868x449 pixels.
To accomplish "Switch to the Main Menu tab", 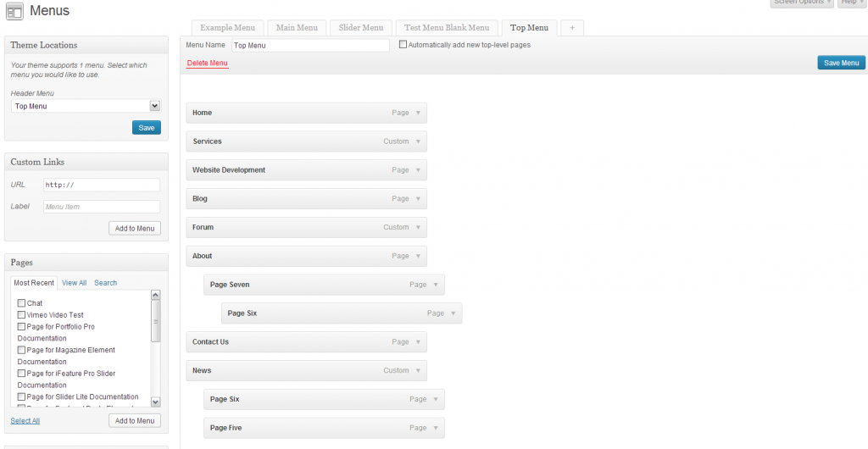I will tap(297, 28).
